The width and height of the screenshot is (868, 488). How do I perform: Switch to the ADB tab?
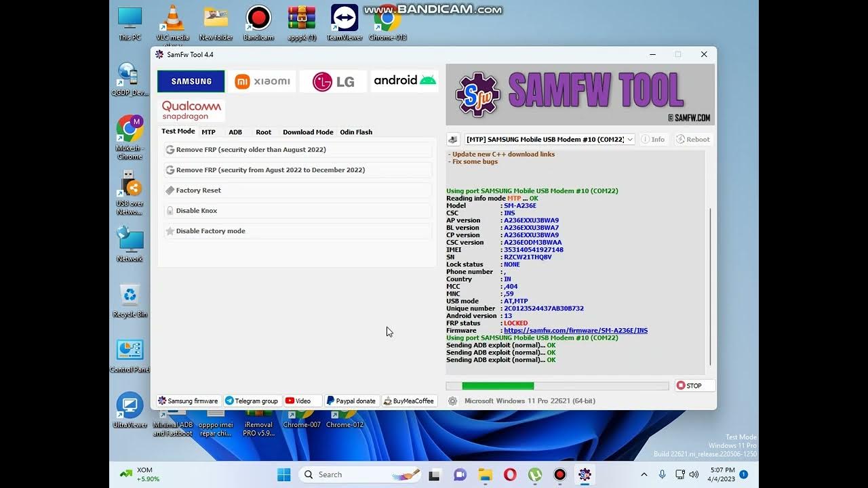pos(235,132)
